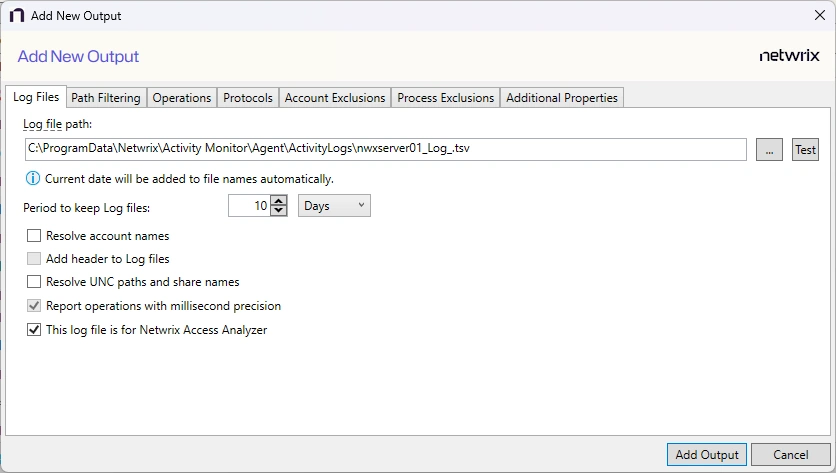Click the Cancel button

(790, 454)
